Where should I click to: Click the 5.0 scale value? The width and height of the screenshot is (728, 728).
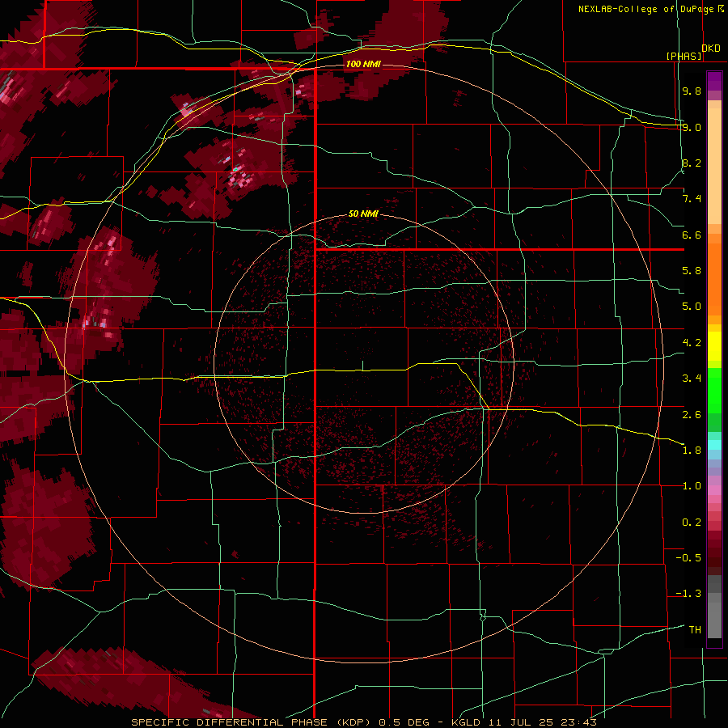click(x=692, y=307)
